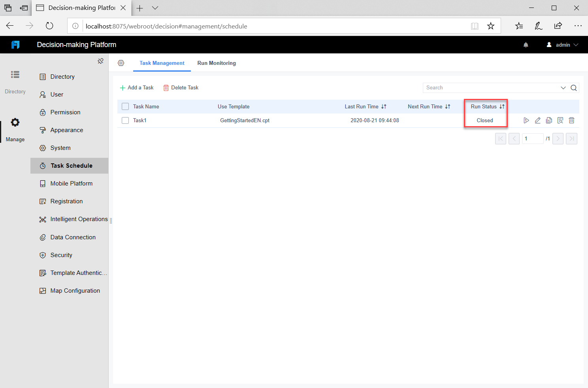View Task1 details with the magnifier document icon
Viewport: 588px width, 388px height.
click(560, 120)
